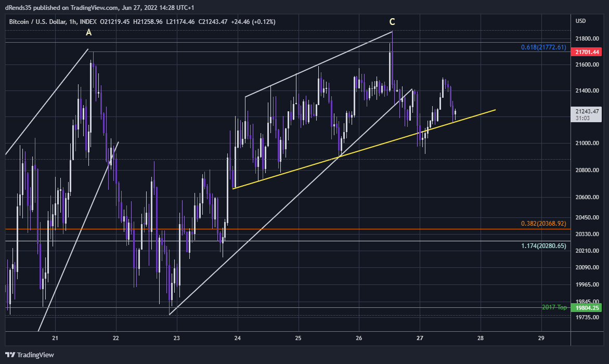This screenshot has width=609, height=364.
Task: Click the 19735.00 price axis label
Action: [587, 317]
